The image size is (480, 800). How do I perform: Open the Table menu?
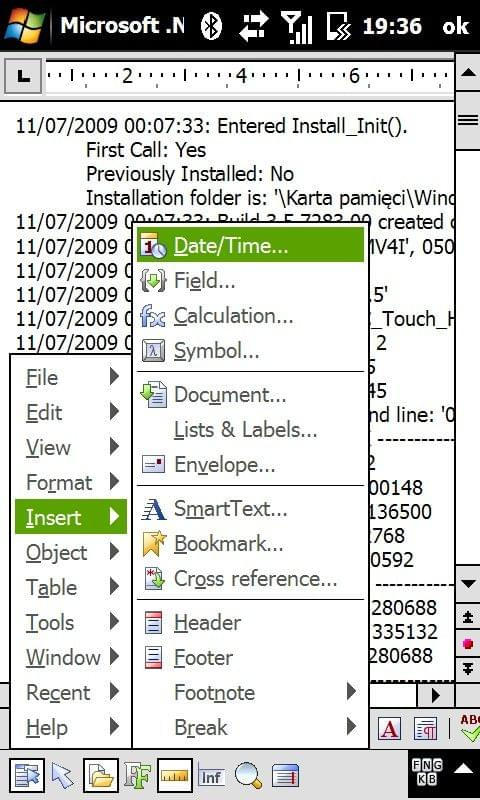click(71, 587)
